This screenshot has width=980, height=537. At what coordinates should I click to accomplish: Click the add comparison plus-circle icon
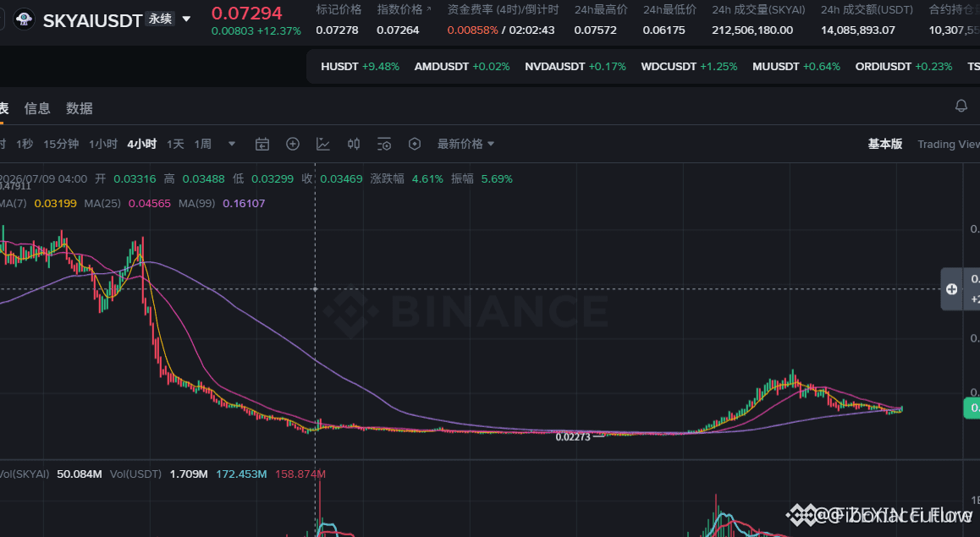[293, 145]
